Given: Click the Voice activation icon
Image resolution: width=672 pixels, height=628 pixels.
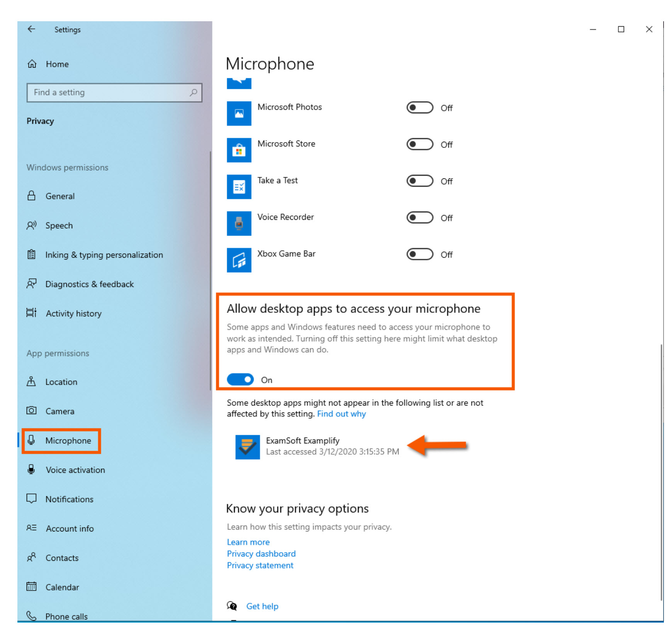Looking at the screenshot, I should (x=31, y=469).
